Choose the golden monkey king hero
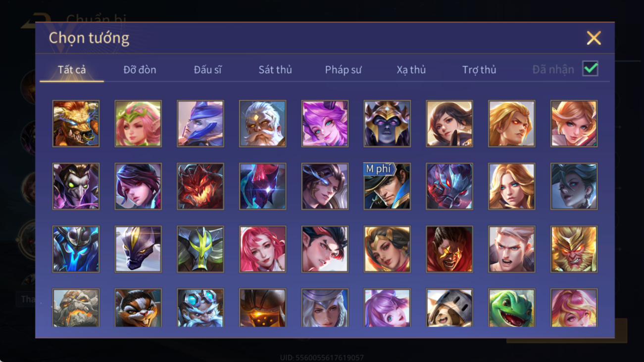 (x=574, y=249)
